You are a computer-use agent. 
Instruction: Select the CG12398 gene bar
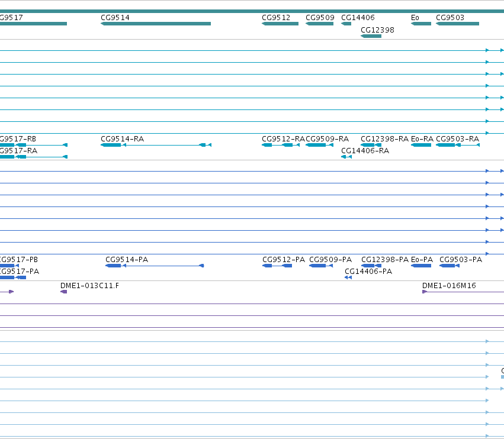pyautogui.click(x=371, y=36)
